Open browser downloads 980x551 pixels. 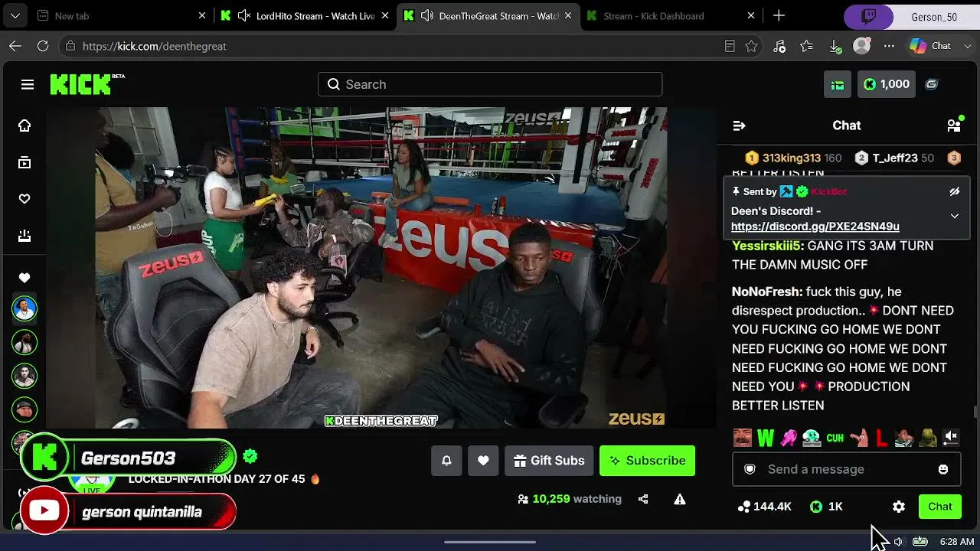(x=835, y=46)
